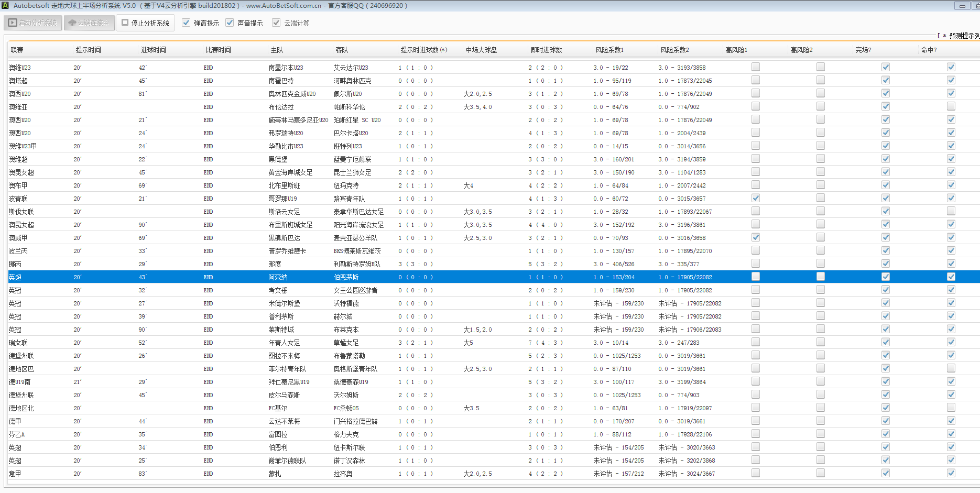
Task: Check 高风险2 in the 蒙扎 row
Action: click(820, 473)
